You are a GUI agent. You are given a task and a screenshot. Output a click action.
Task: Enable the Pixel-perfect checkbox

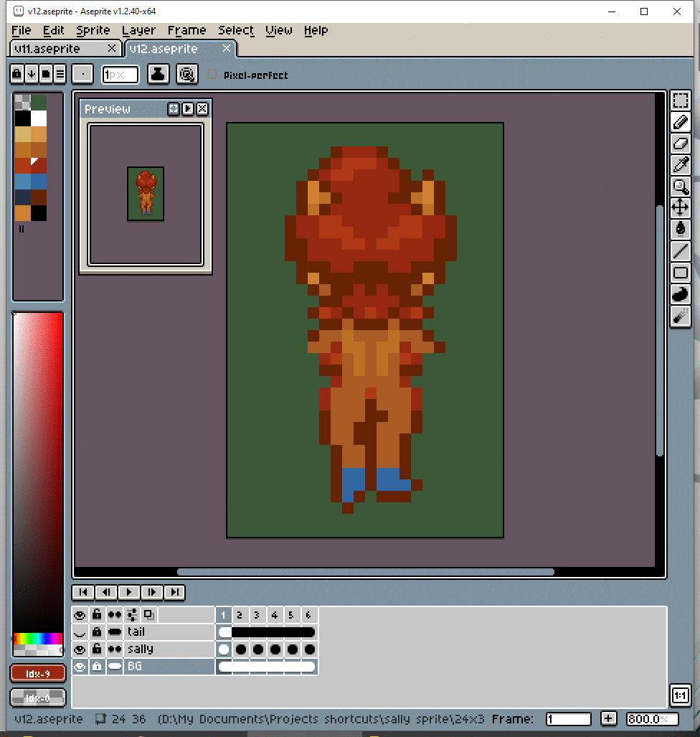point(212,75)
